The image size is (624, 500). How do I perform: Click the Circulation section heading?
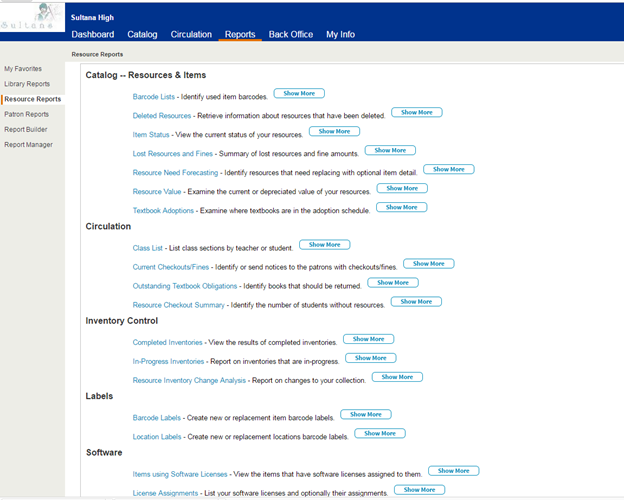click(x=108, y=227)
